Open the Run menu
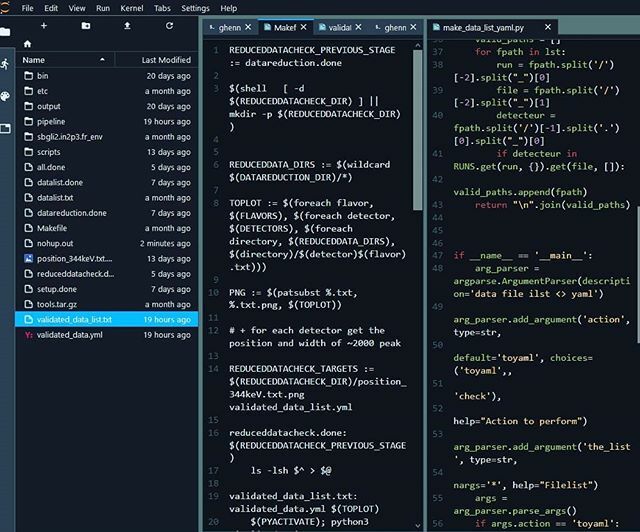This screenshot has height=532, width=640. pos(103,8)
